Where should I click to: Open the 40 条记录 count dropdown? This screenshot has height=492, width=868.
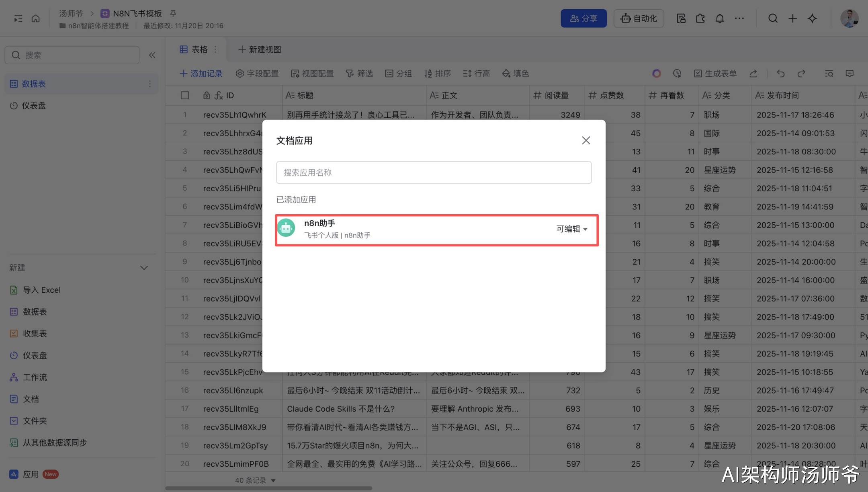(256, 480)
